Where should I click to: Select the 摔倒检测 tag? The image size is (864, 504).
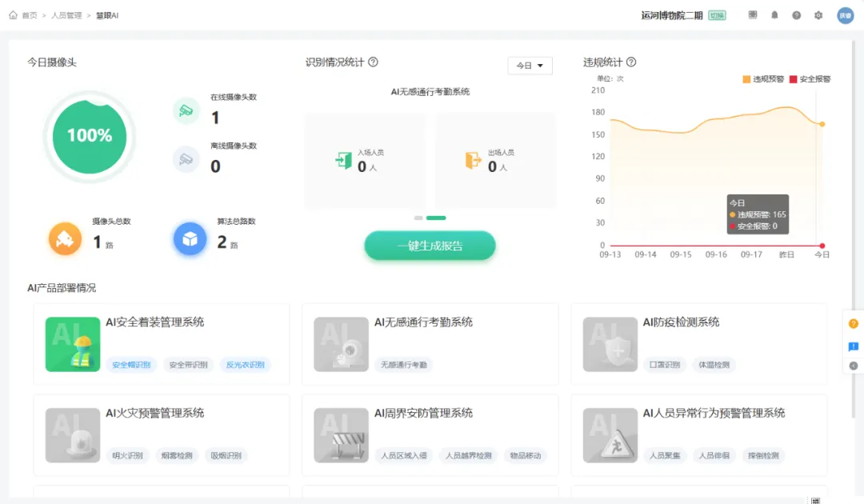(763, 455)
